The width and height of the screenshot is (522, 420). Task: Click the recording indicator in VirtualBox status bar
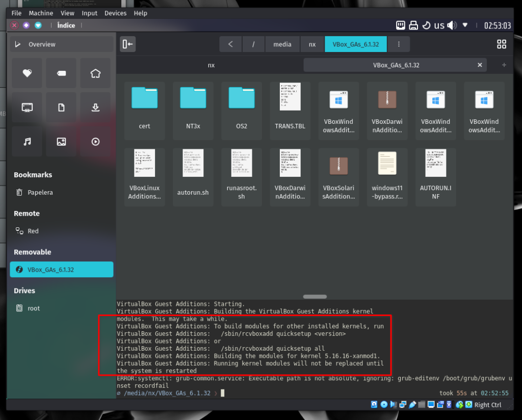click(x=440, y=404)
